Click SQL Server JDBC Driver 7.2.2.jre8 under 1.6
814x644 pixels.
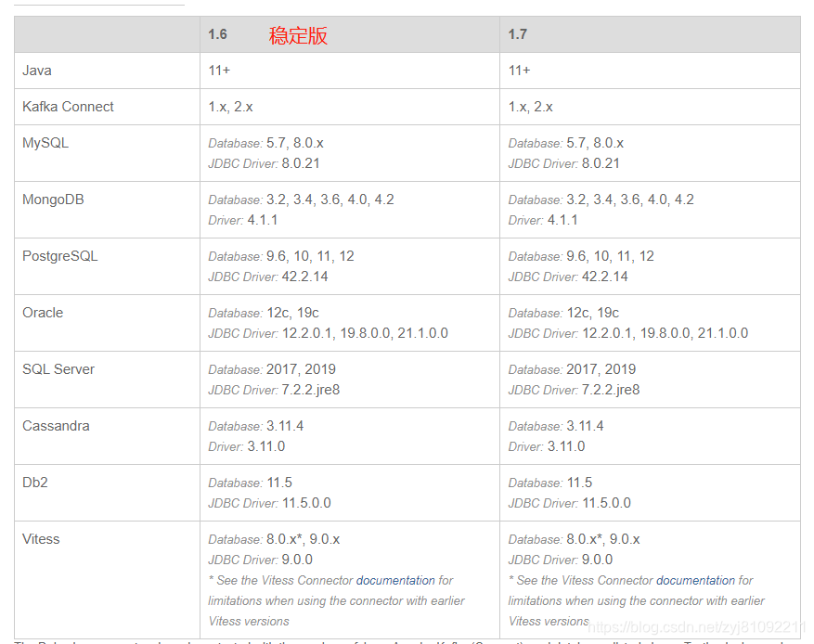click(x=274, y=390)
